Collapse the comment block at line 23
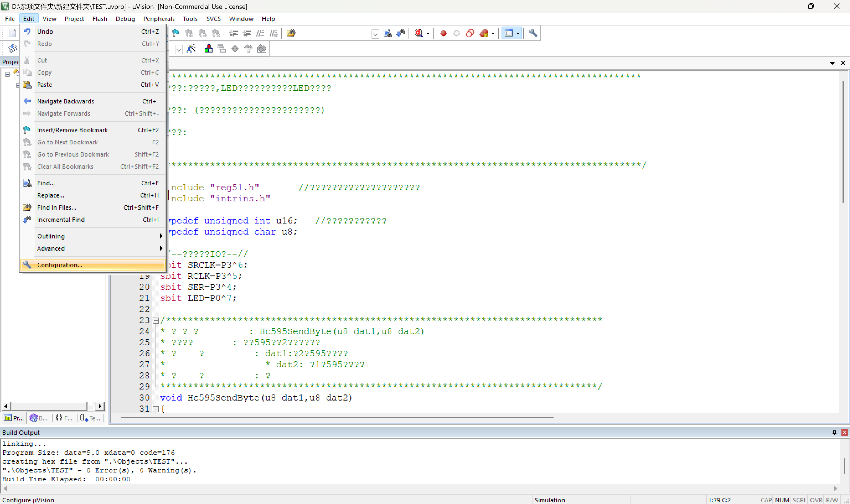 (156, 320)
